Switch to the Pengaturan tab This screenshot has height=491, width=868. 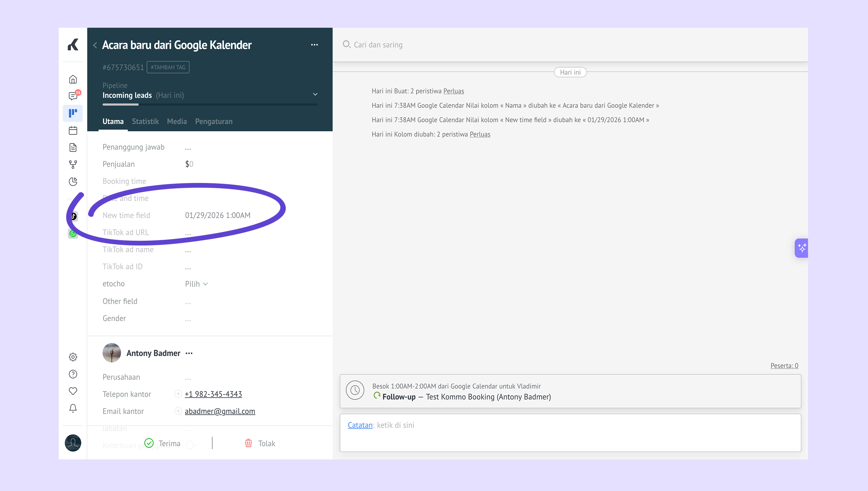tap(213, 121)
